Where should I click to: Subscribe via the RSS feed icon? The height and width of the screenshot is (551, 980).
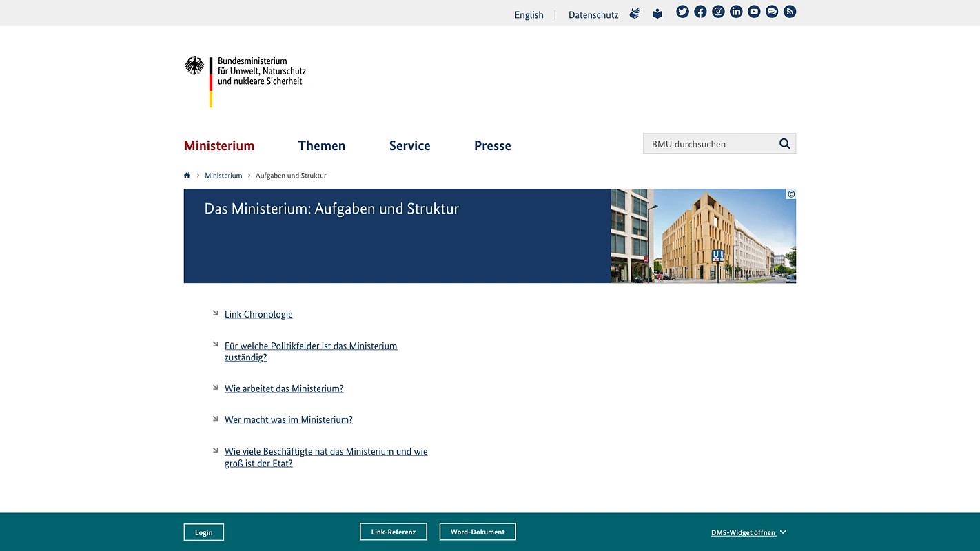coord(790,12)
